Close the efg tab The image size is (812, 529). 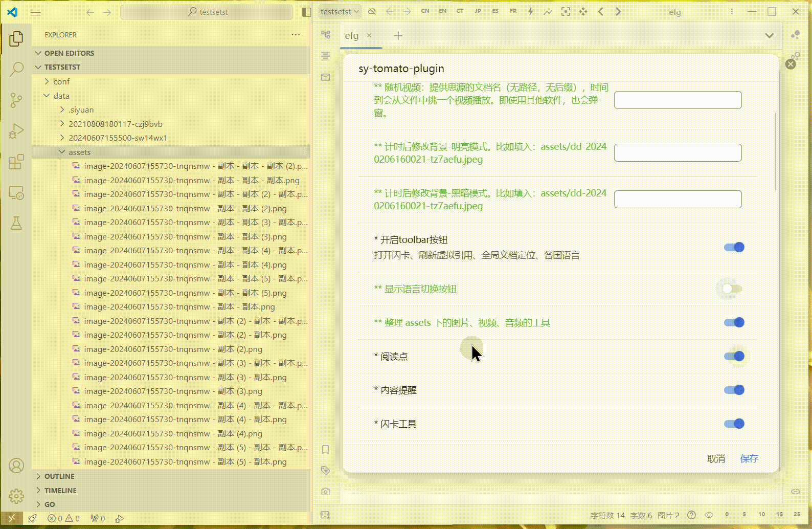coord(369,35)
